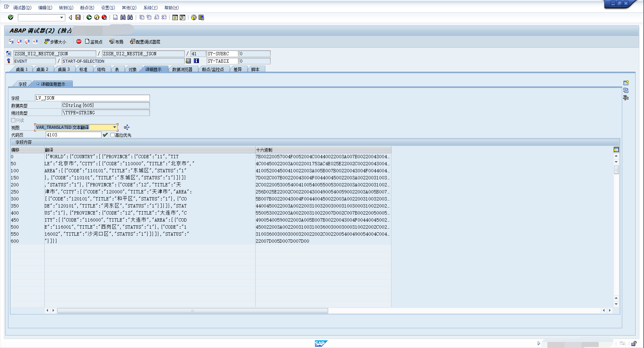Open the 转到(G) menu
Viewport: 644px width, 348px height.
66,8
